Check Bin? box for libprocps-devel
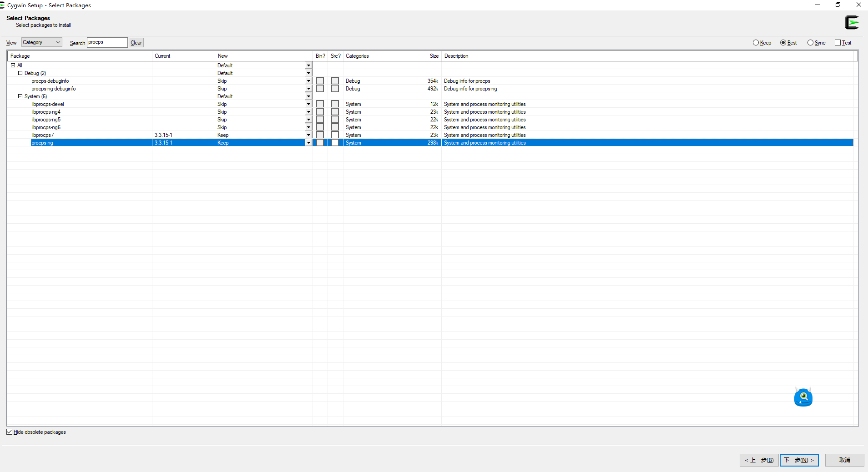This screenshot has height=472, width=868. point(320,104)
